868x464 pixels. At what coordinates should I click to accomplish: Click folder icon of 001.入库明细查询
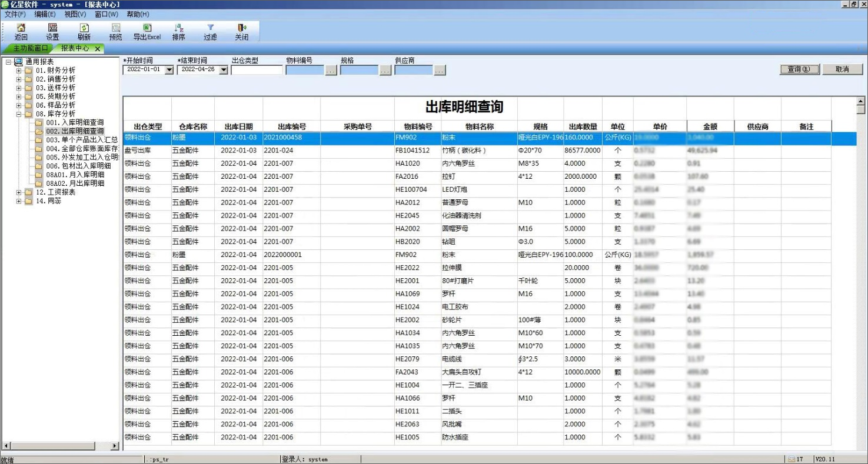(39, 122)
